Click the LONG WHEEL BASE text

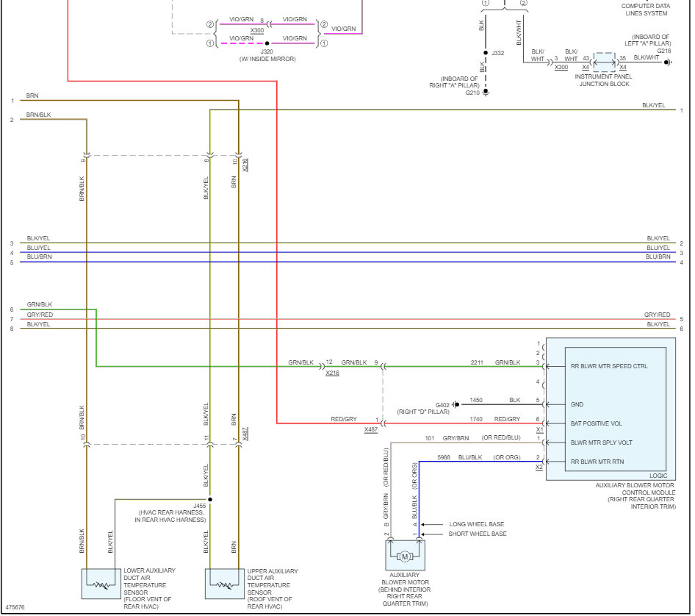point(477,524)
